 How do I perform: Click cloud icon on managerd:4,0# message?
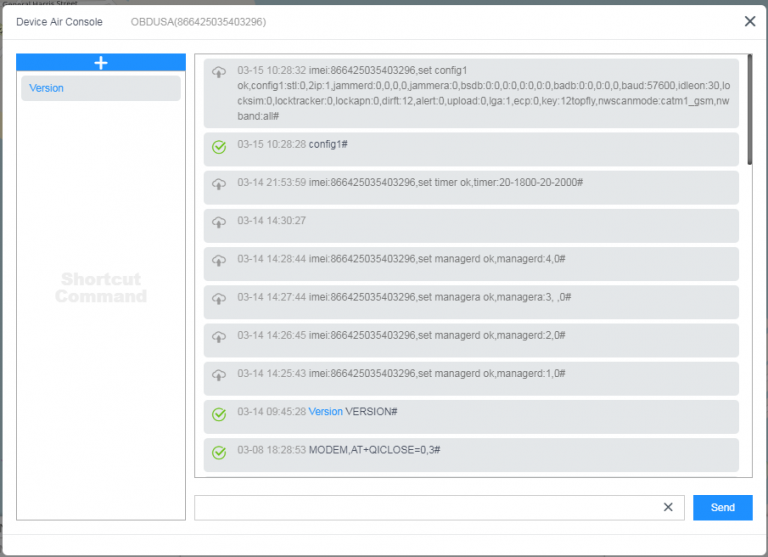pyautogui.click(x=219, y=260)
